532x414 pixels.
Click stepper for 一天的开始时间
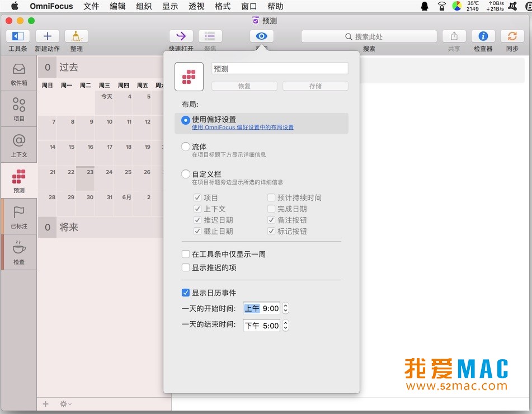285,308
